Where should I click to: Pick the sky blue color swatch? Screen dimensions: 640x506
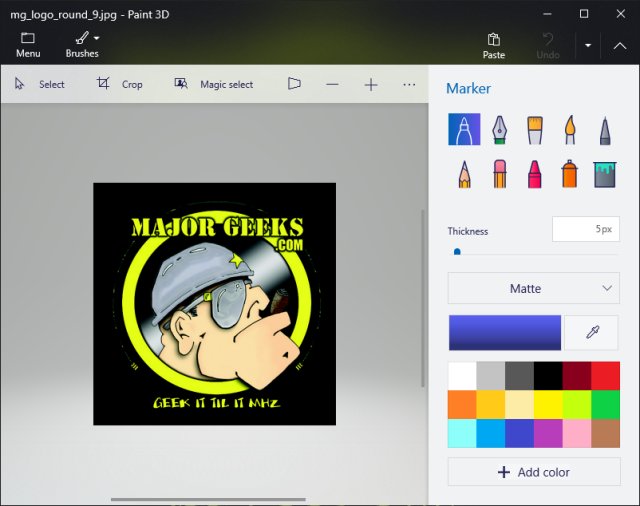click(x=491, y=433)
